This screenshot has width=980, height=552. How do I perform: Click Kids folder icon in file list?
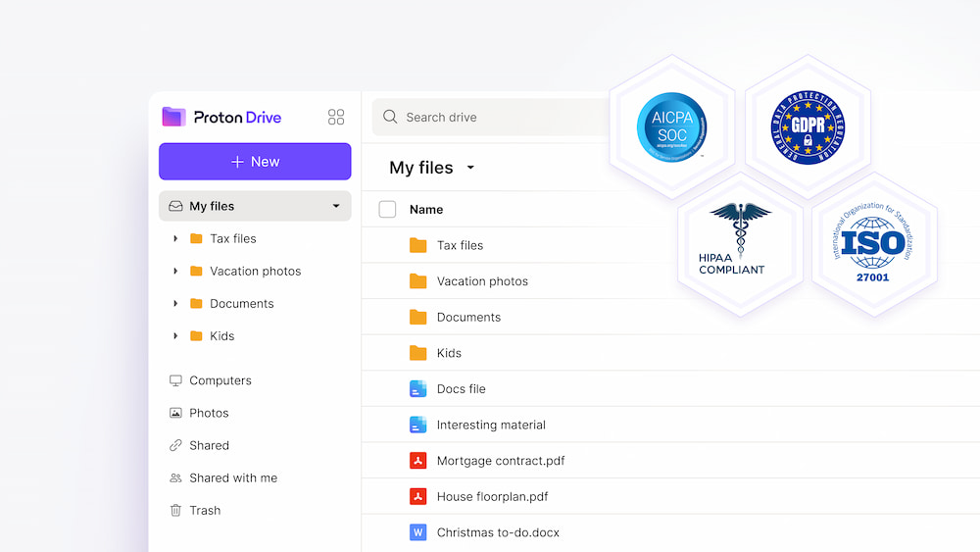click(418, 353)
